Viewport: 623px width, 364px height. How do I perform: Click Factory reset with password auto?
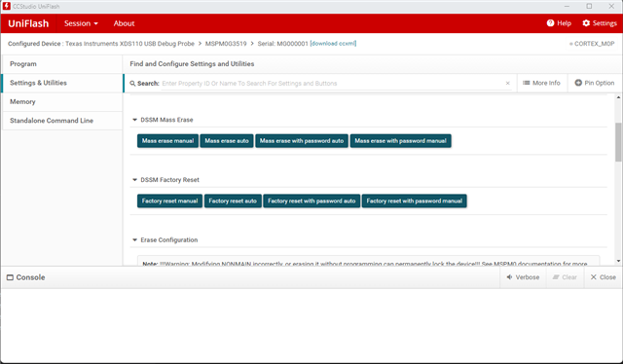(311, 201)
